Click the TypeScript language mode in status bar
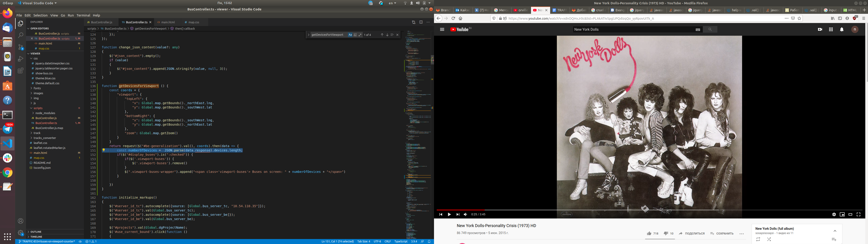 pyautogui.click(x=401, y=241)
